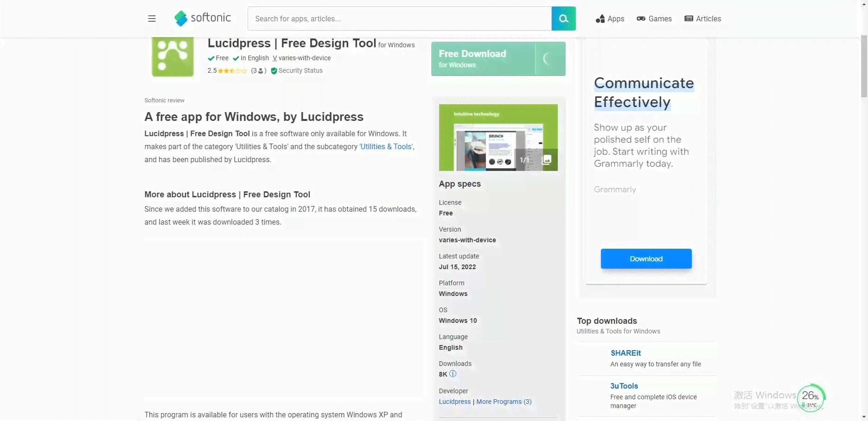This screenshot has width=868, height=421.
Task: Click the Grammarly brand text in ad
Action: pyautogui.click(x=615, y=189)
